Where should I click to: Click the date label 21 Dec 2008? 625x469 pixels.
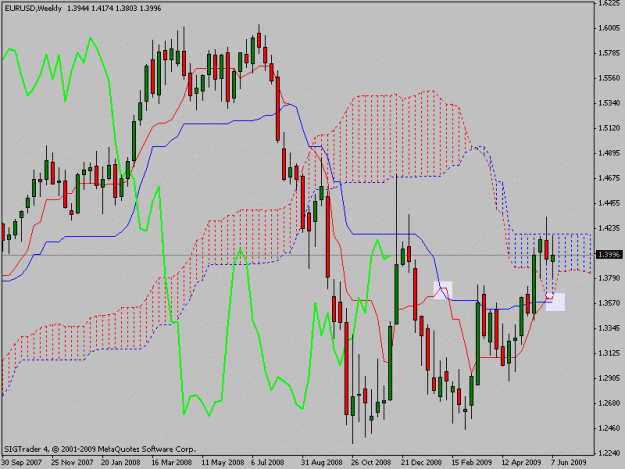click(x=421, y=463)
